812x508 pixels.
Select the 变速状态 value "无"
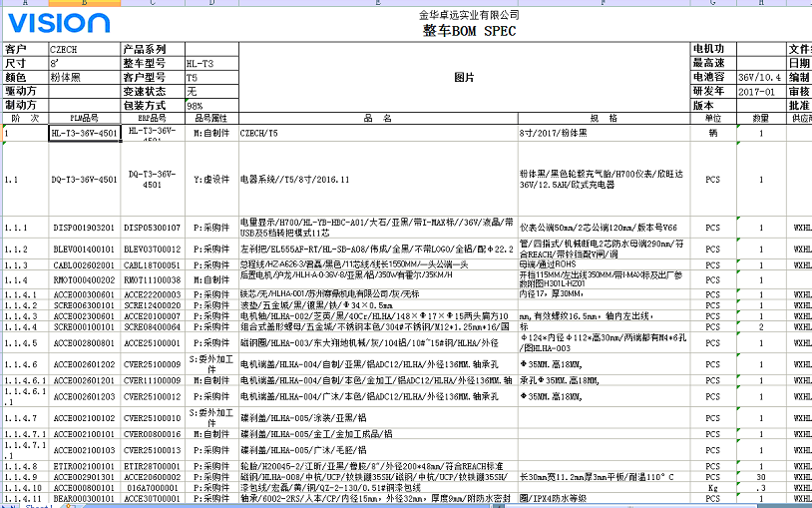click(x=211, y=92)
